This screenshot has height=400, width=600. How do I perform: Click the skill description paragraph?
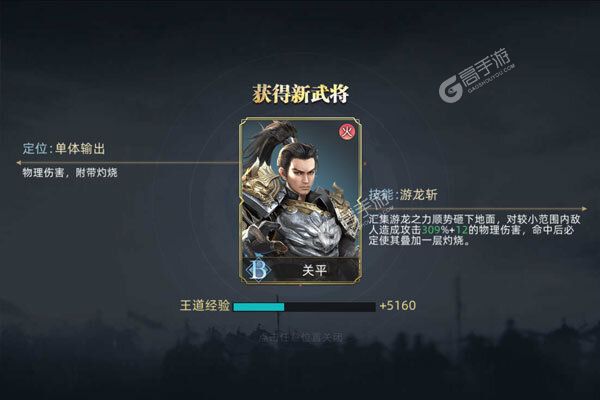click(475, 230)
